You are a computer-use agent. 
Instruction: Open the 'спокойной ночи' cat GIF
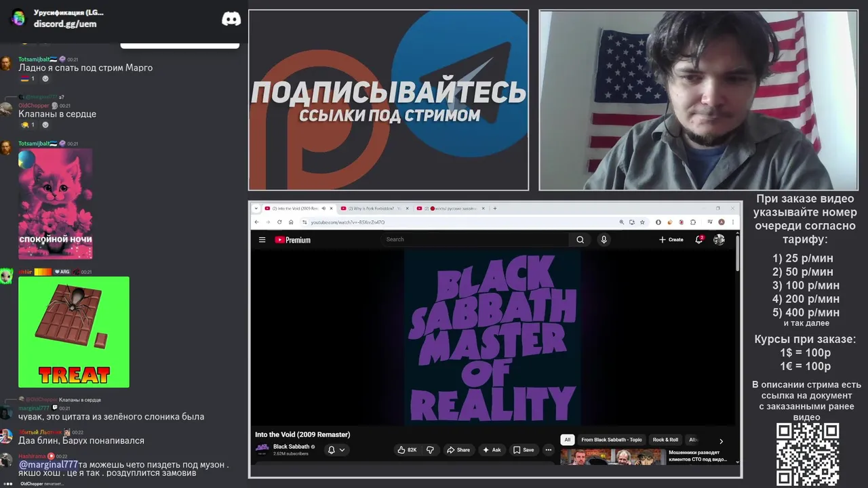(x=55, y=204)
